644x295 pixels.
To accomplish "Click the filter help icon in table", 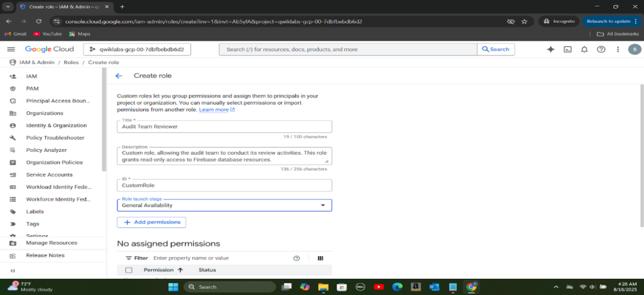I will click(x=296, y=258).
